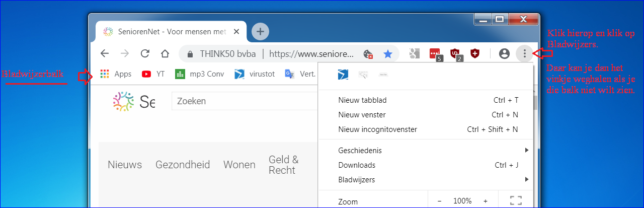
Task: Choose Downloads in the Chrome menu
Action: click(x=357, y=165)
